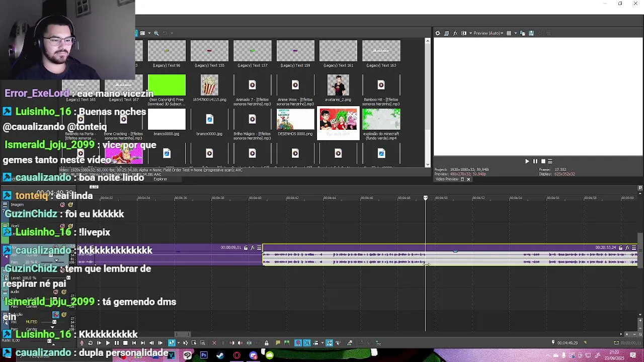Click the Record button in transport bar
Viewport: 644px width, 362px height.
[x=82, y=343]
